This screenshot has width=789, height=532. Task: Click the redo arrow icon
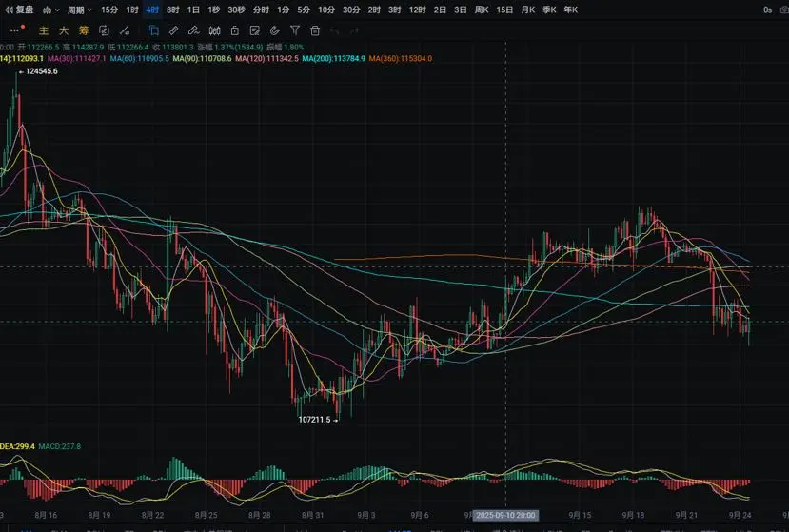pyautogui.click(x=355, y=31)
